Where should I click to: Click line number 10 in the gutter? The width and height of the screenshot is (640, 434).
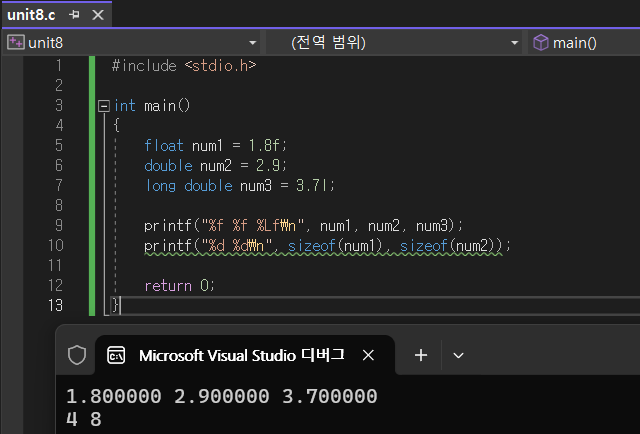pos(56,246)
